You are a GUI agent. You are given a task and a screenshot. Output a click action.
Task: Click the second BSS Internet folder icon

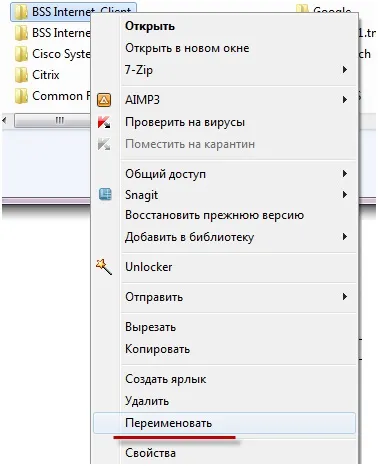tap(21, 33)
